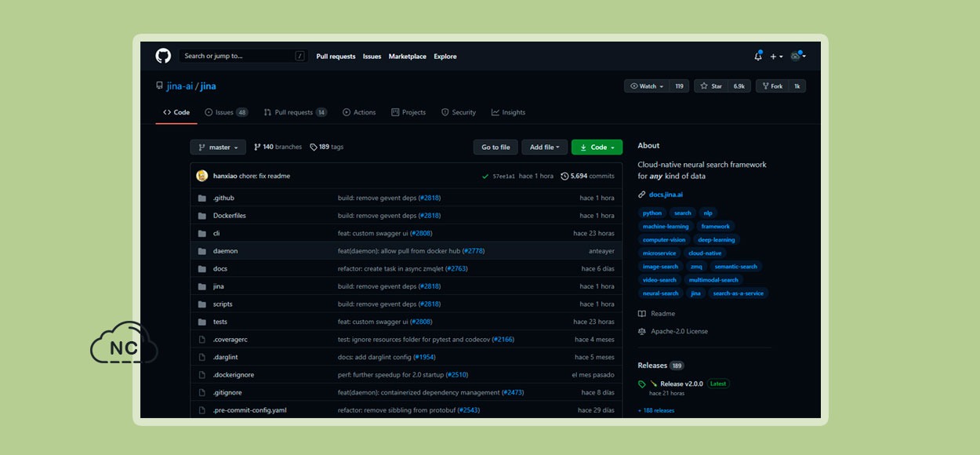The height and width of the screenshot is (455, 980).
Task: Select the machine-learning topic tag
Action: point(666,227)
